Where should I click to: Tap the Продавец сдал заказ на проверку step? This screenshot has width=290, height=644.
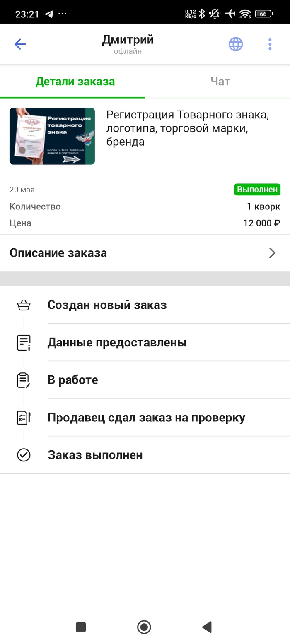coord(146,418)
